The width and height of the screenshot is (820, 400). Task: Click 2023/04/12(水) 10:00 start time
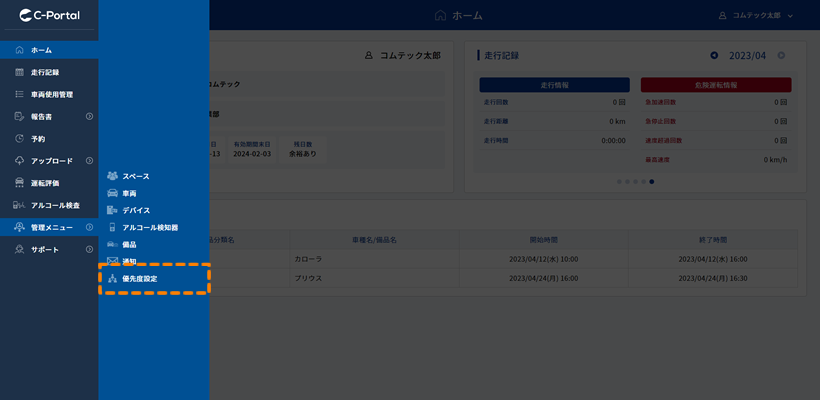[544, 259]
